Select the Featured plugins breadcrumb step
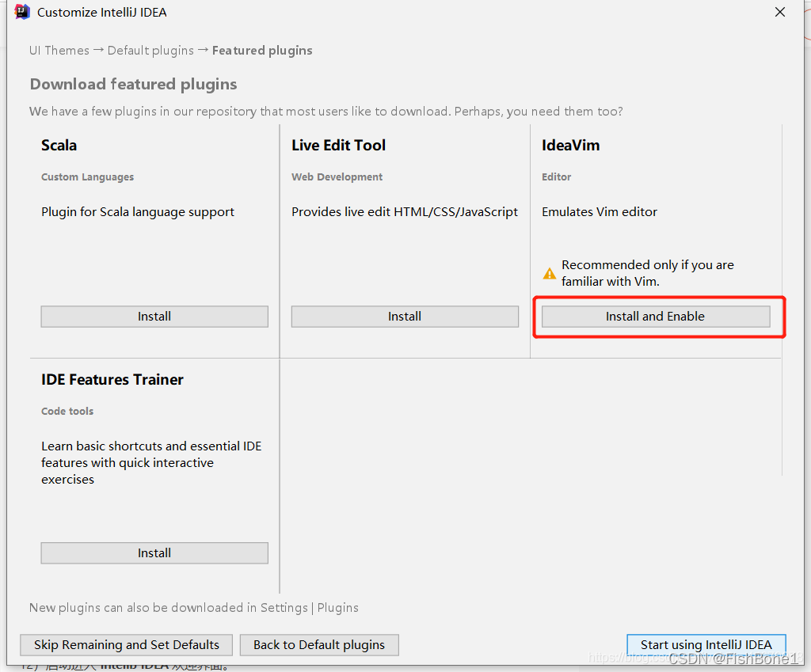 click(x=262, y=50)
